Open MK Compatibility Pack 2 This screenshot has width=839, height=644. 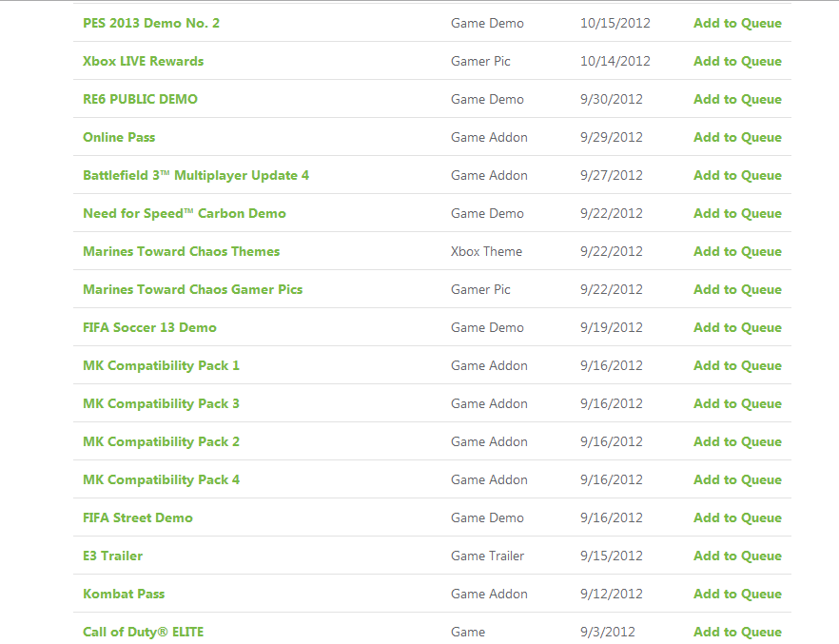[161, 441]
